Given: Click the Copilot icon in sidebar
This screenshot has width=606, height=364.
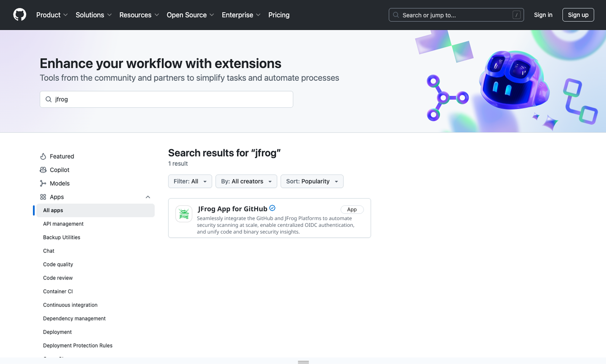Looking at the screenshot, I should point(43,170).
